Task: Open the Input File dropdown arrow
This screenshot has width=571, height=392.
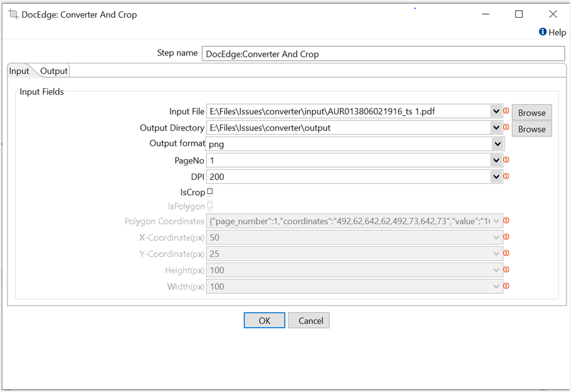Action: [x=496, y=112]
